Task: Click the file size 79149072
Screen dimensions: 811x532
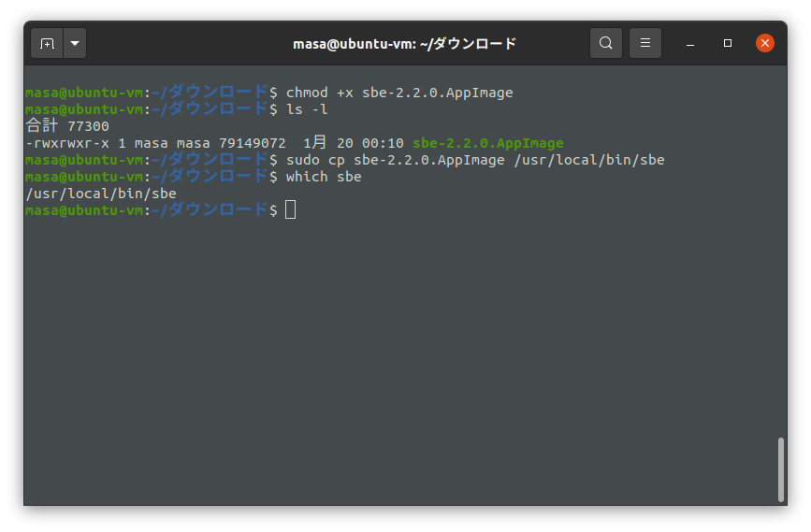Action: click(x=253, y=143)
